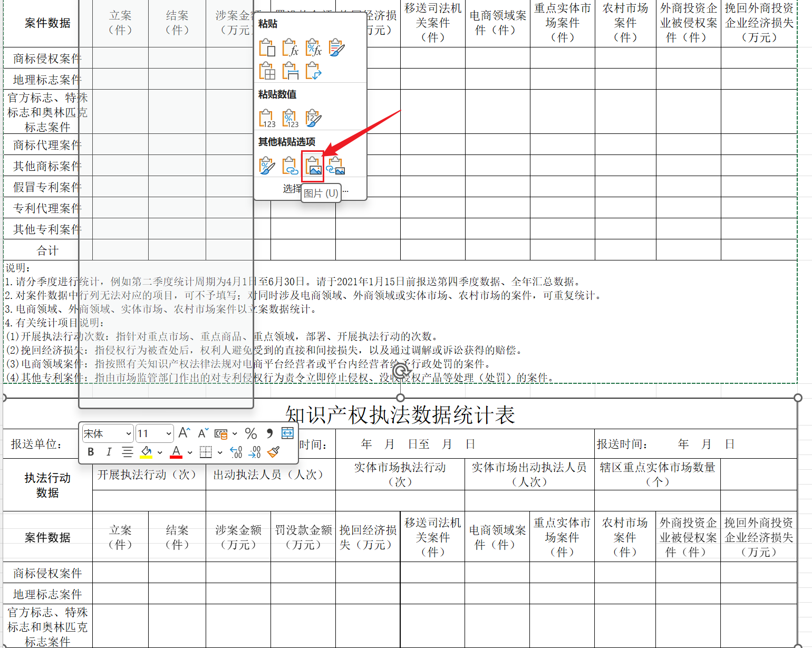Screen dimensions: 812x648
Task: Click the 图片 (U) tooltip entry
Action: [x=321, y=193]
